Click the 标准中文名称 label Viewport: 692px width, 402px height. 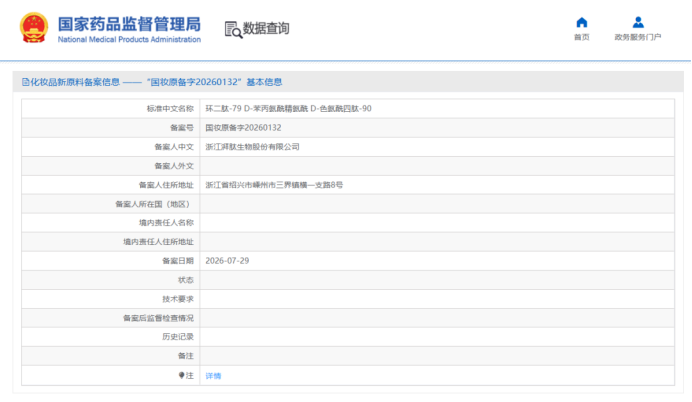pyautogui.click(x=170, y=109)
